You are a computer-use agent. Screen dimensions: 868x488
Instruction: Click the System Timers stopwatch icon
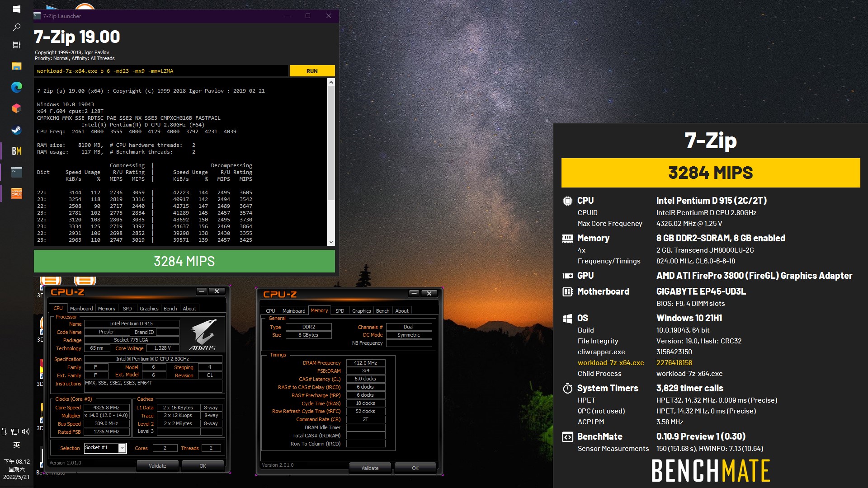(567, 388)
